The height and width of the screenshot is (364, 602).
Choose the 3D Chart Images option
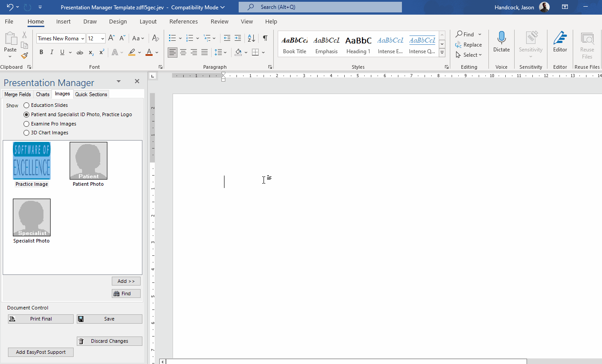click(26, 133)
